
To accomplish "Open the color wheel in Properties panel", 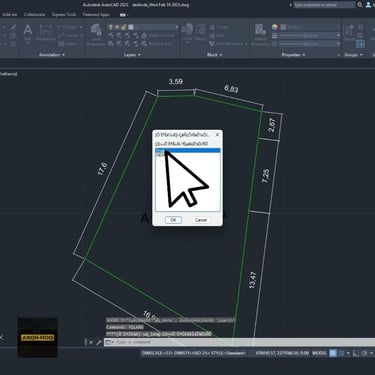I will pos(275,27).
